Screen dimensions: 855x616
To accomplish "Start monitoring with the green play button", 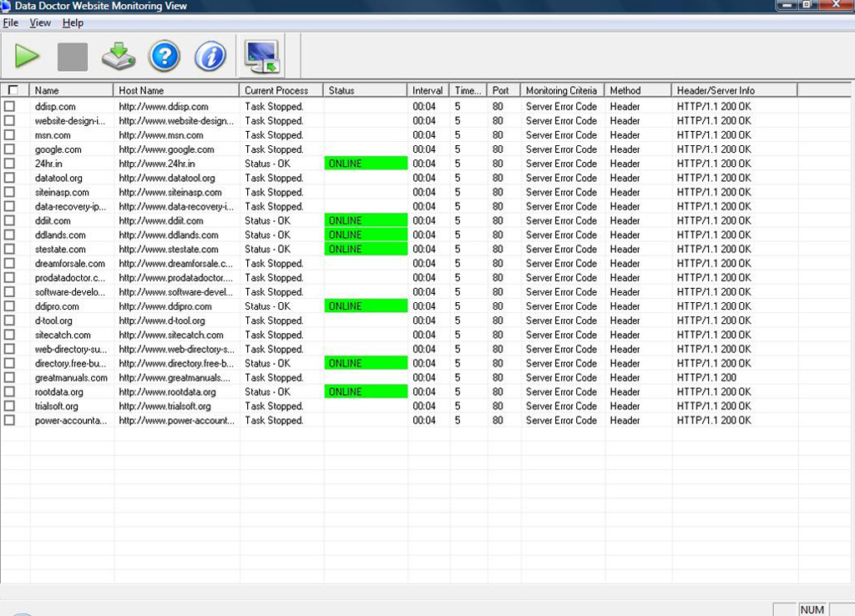I will 27,56.
